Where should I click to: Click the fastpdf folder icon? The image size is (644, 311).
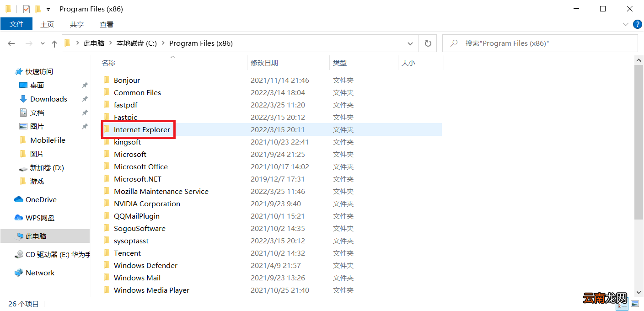tap(107, 105)
